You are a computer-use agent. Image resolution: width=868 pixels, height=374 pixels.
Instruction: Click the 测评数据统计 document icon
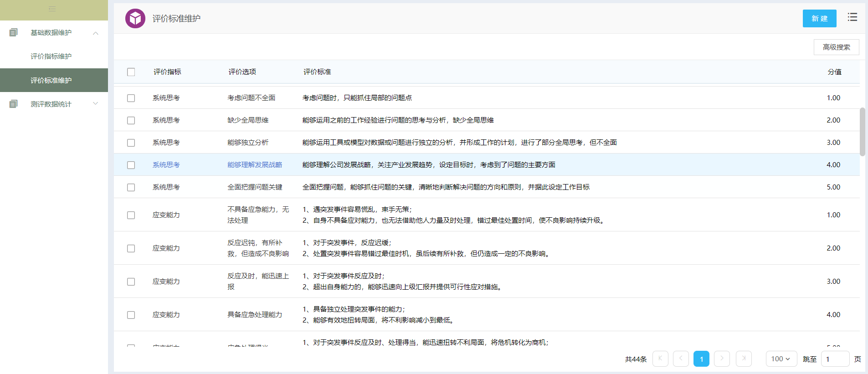click(14, 104)
